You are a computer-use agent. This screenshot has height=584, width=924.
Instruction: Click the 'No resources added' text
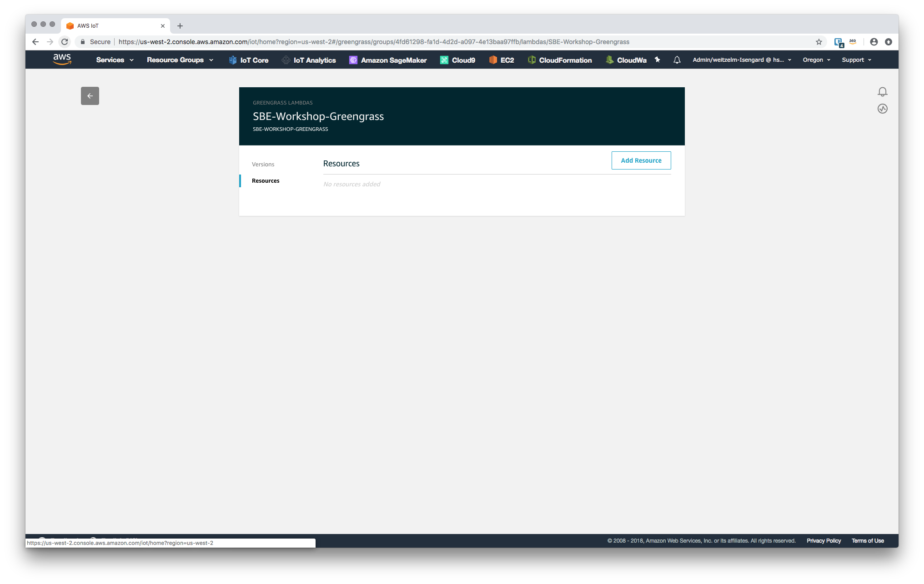352,184
